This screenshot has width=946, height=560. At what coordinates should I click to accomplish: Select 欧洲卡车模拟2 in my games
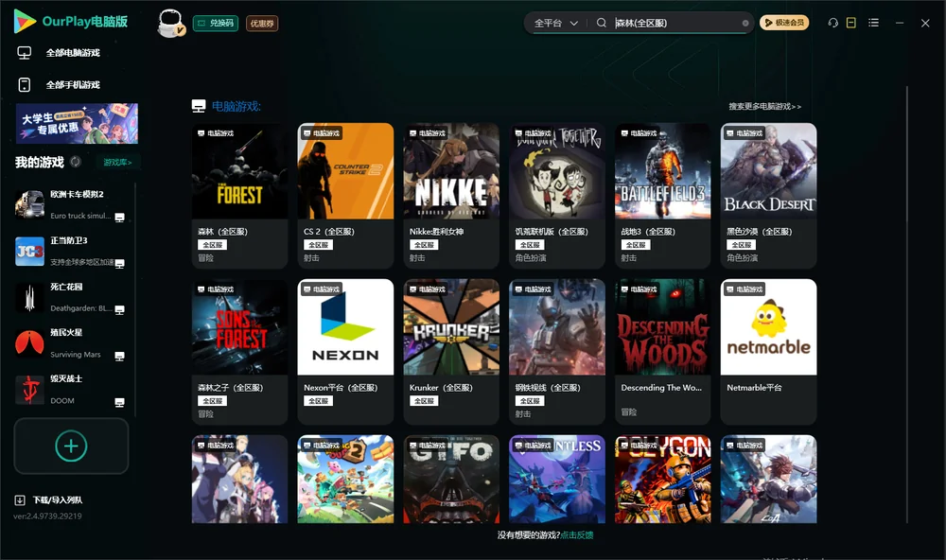point(69,205)
